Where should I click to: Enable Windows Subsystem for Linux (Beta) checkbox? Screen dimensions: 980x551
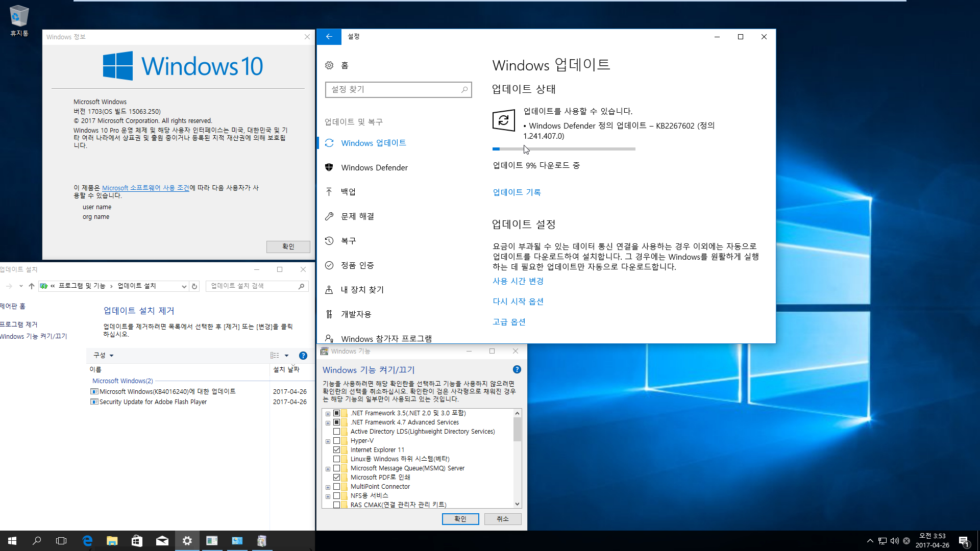[x=336, y=459]
